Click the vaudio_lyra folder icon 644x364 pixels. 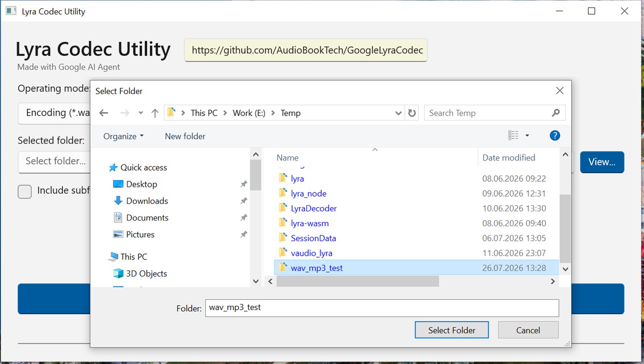(x=283, y=253)
